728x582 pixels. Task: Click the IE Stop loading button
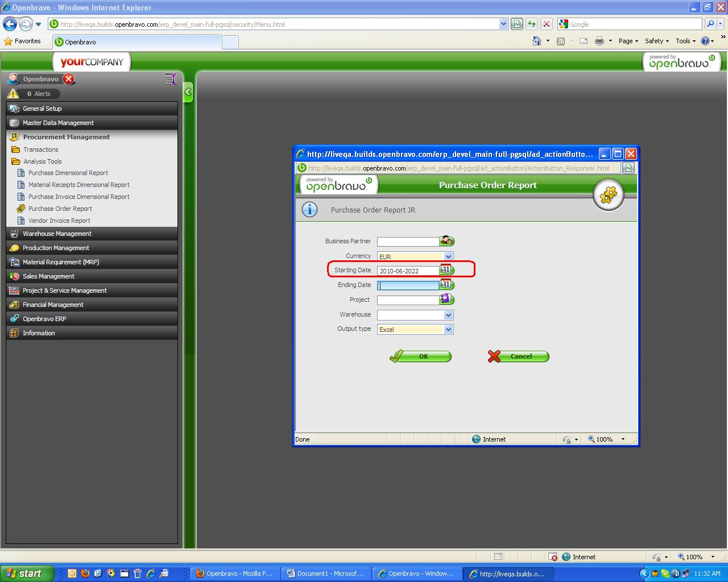pos(547,24)
